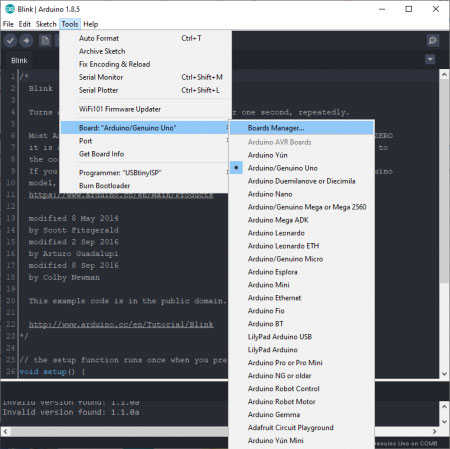450x449 pixels.
Task: Select the Blink sketch tab
Action: point(19,61)
